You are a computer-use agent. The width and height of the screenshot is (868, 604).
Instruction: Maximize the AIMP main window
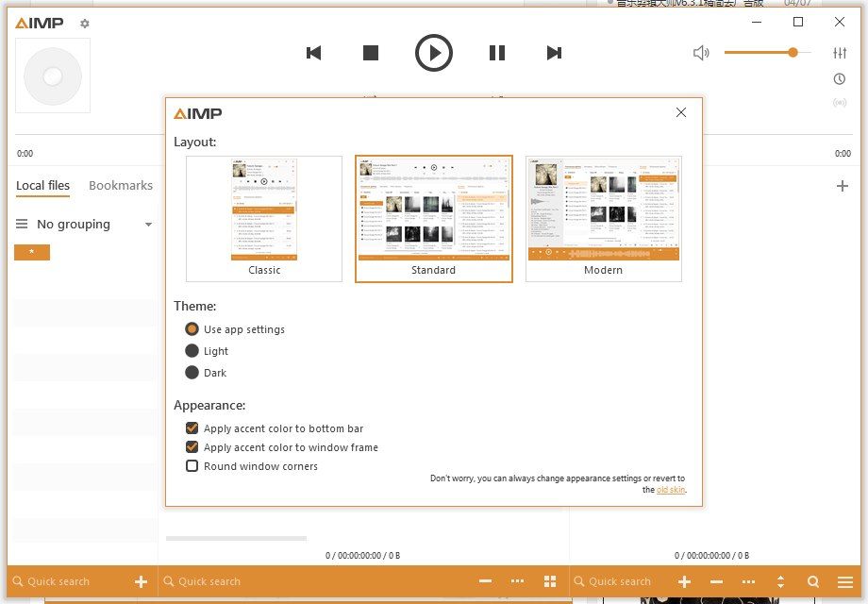point(797,22)
